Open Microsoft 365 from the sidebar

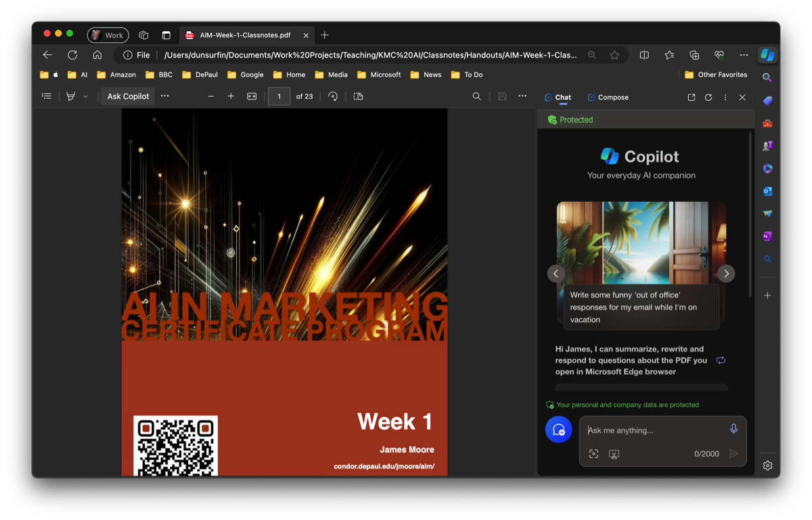click(x=767, y=169)
